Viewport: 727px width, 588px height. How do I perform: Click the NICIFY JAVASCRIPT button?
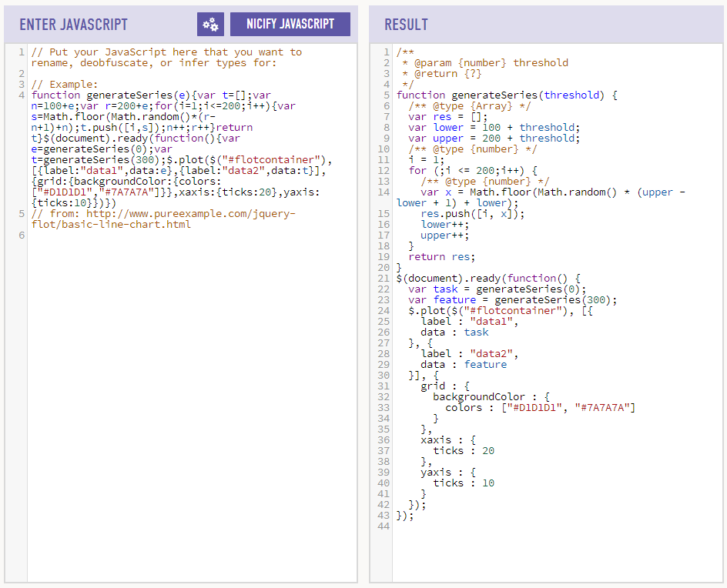[290, 24]
